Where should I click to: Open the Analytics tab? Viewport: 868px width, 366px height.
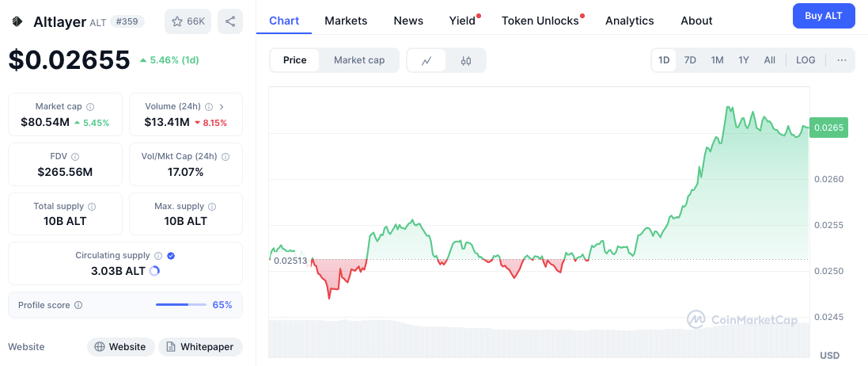629,21
